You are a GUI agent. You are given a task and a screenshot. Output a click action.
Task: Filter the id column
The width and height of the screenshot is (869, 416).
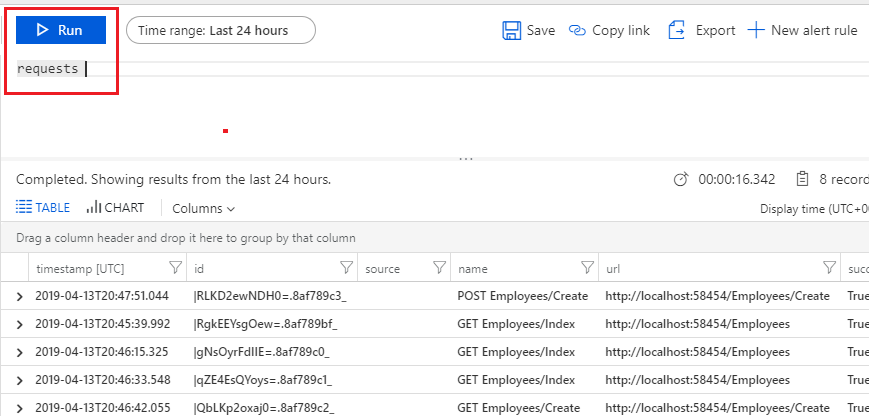point(346,268)
